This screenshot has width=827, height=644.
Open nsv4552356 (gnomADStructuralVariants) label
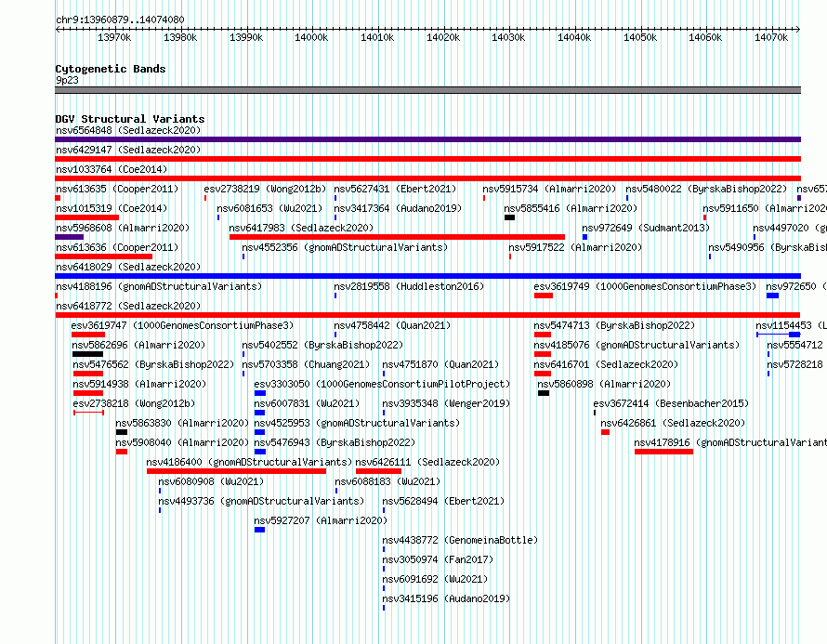point(345,247)
